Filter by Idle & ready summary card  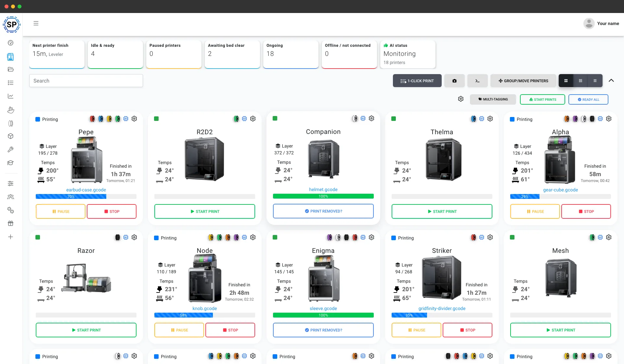tap(115, 54)
